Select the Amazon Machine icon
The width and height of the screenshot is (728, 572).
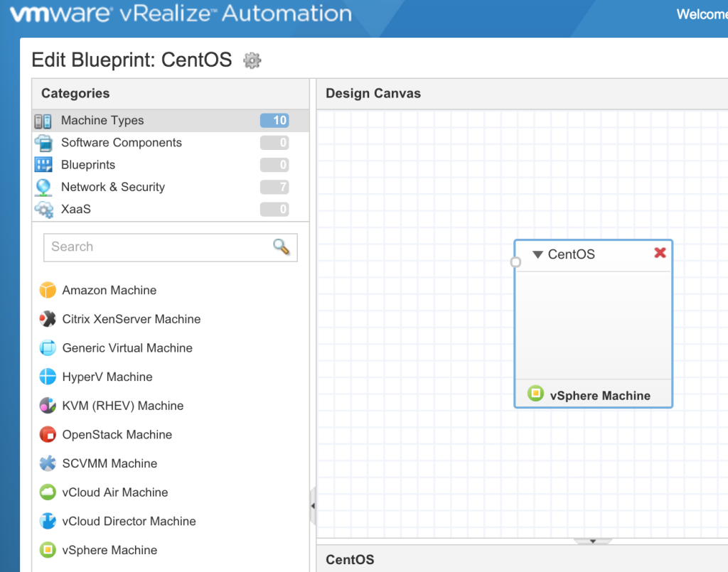(x=49, y=290)
